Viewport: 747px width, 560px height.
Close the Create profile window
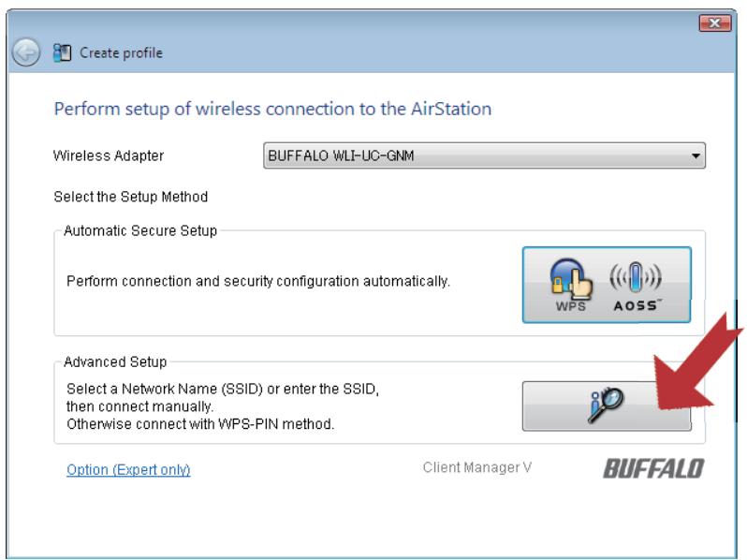(x=714, y=22)
